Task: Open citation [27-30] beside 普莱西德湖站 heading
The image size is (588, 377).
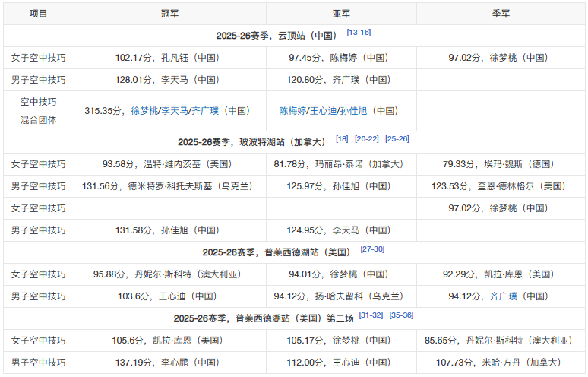Action: point(372,249)
